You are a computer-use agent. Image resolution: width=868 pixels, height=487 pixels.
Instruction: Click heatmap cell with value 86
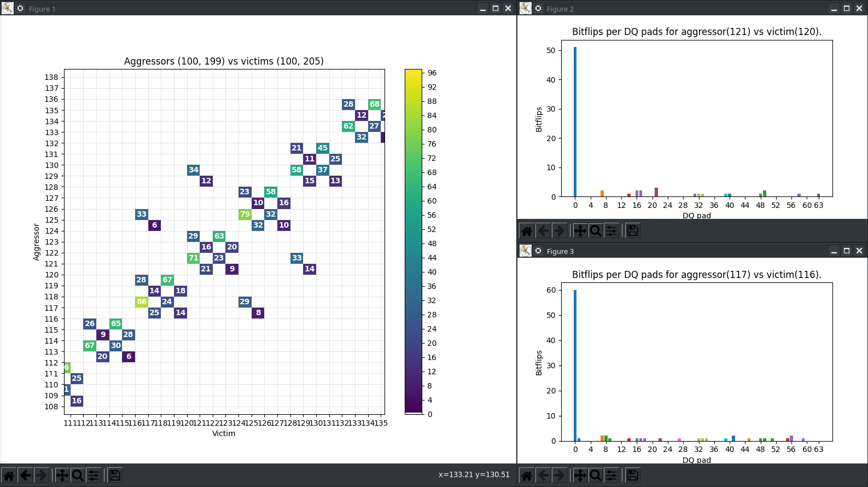142,302
